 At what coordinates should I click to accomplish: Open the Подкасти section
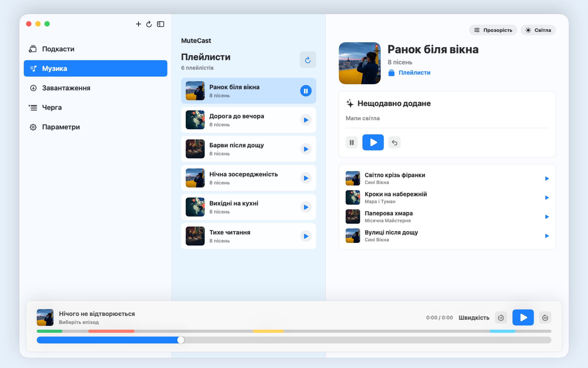96,49
